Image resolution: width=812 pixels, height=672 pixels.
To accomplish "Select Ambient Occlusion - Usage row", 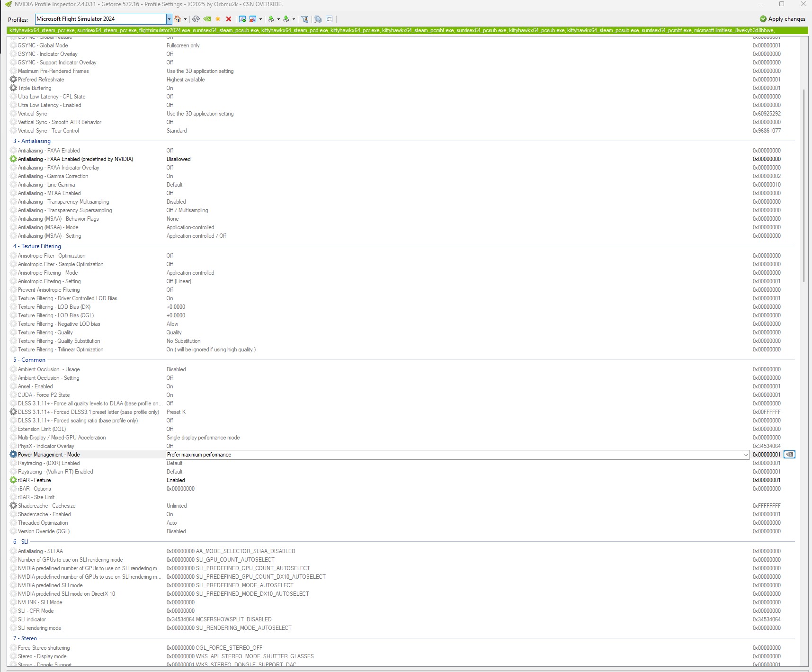I will (402, 369).
